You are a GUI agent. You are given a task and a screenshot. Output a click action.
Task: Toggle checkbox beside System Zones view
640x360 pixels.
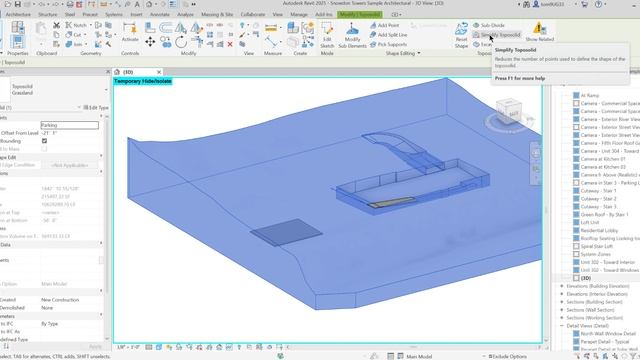[576, 254]
